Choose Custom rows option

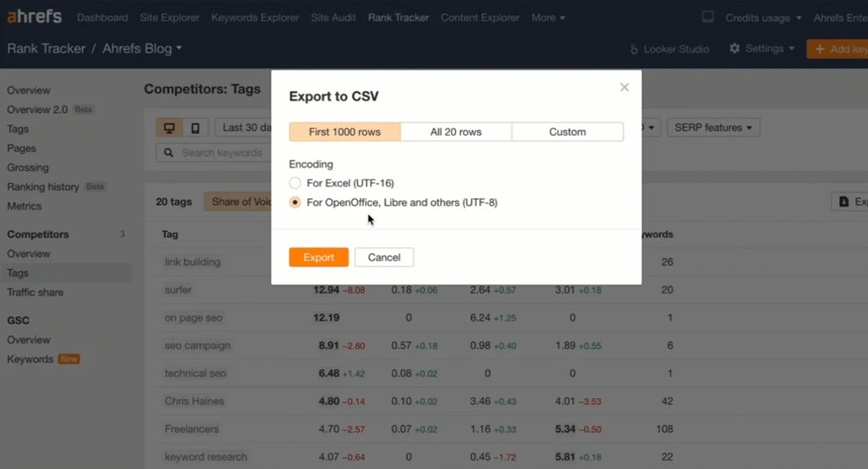[x=567, y=132]
